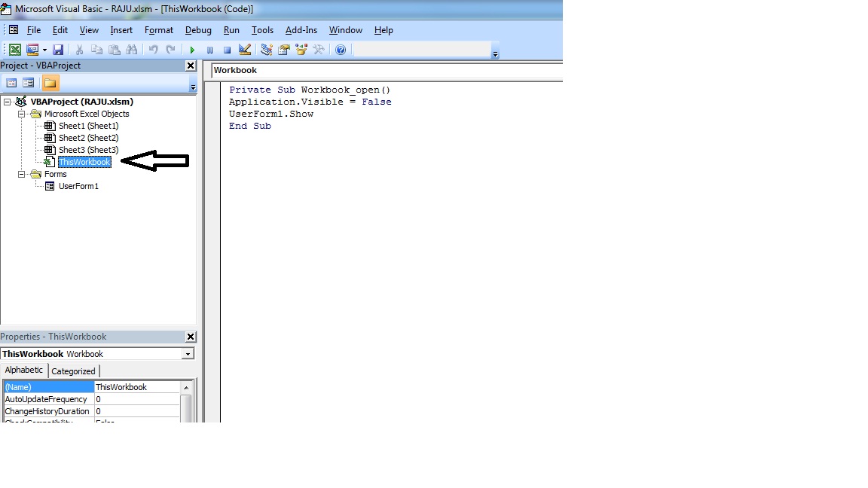The image size is (868, 488).
Task: Open Find with binoculars icon
Action: [x=131, y=50]
